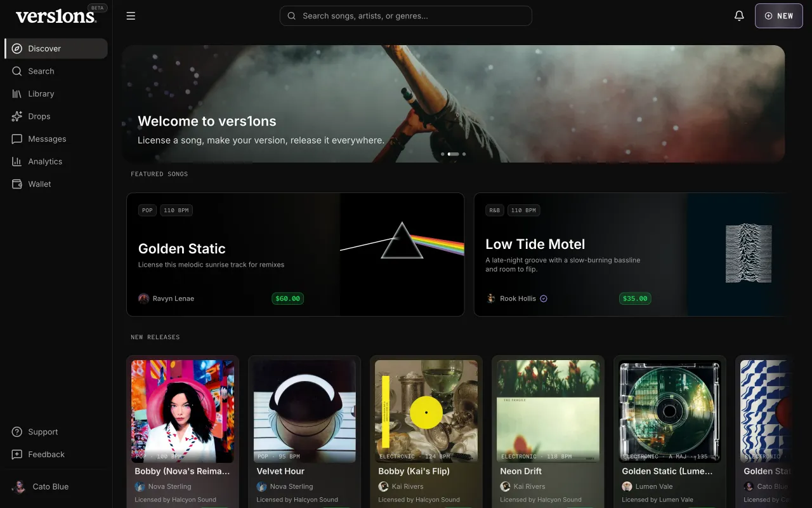Open the Wallet icon

[17, 184]
